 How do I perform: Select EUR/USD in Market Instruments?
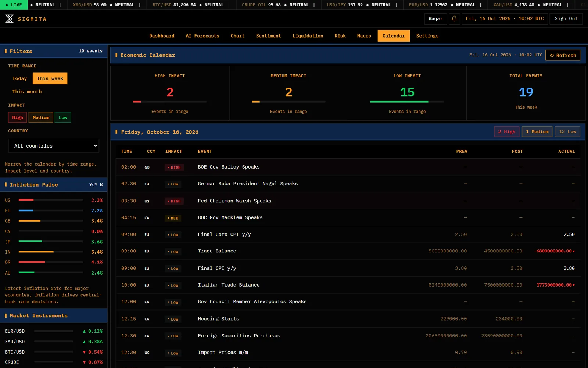click(54, 331)
